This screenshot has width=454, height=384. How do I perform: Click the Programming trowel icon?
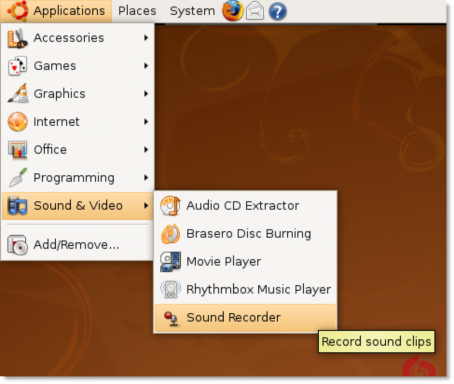(x=18, y=177)
